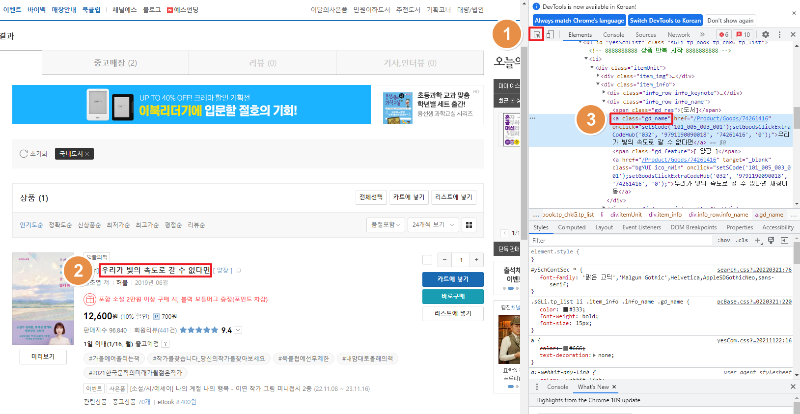Toggle the .cls class editor button
Viewport: 800px width, 414px height.
(743, 240)
